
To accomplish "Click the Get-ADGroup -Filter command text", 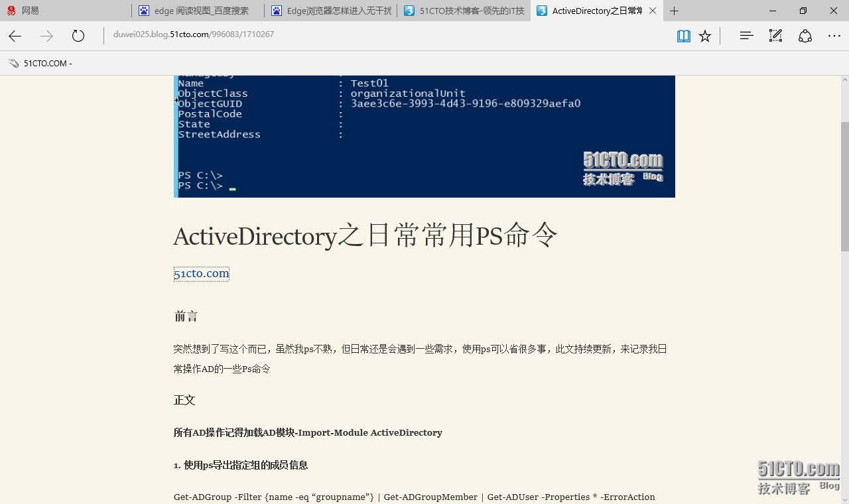I will pos(415,497).
